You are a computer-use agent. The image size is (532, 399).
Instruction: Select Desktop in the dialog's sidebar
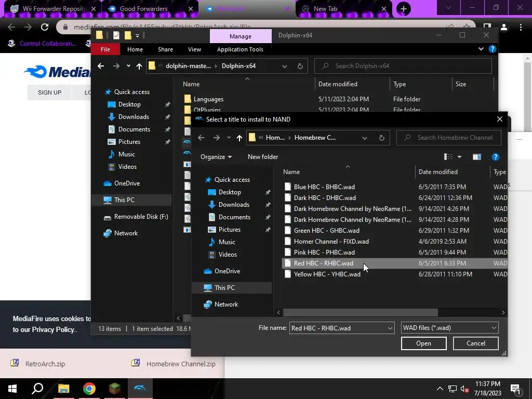tap(230, 192)
